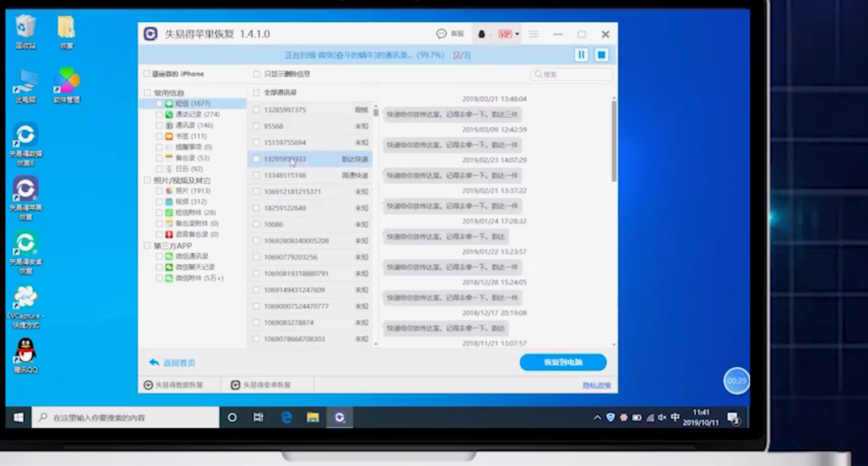Select contact row 15159755694

(309, 142)
